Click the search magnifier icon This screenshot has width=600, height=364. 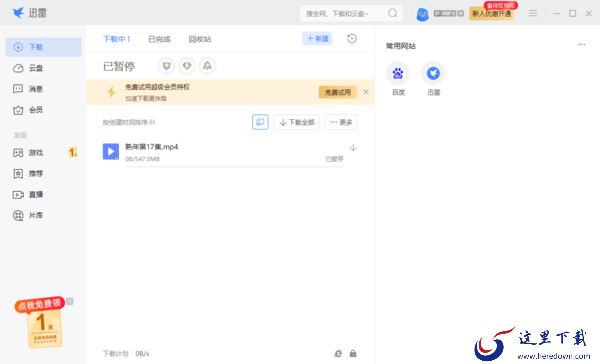(x=392, y=13)
